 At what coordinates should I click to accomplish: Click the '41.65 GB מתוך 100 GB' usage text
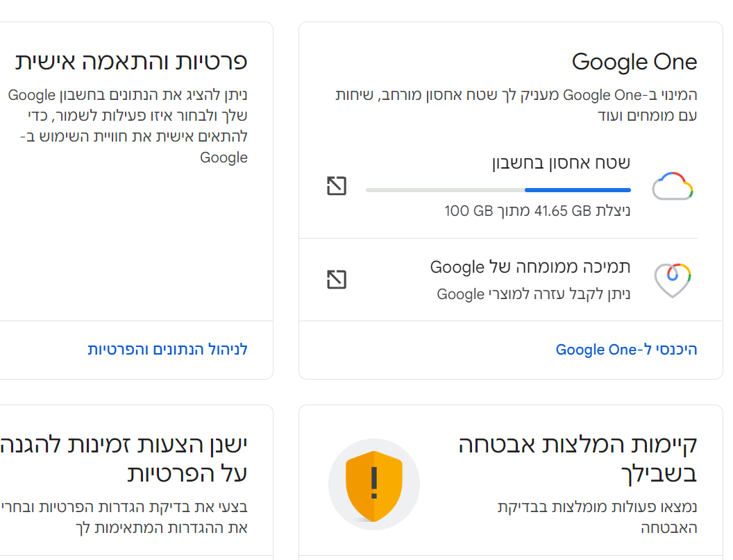click(x=537, y=210)
